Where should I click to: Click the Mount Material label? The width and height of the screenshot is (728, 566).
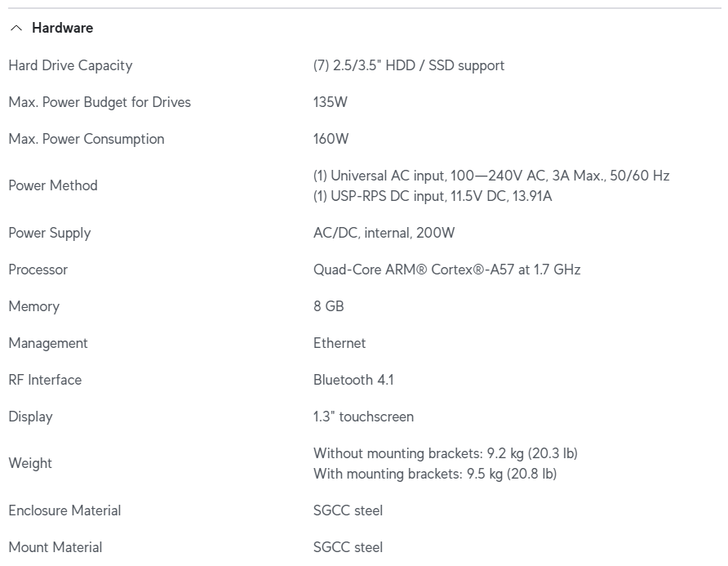(x=55, y=547)
